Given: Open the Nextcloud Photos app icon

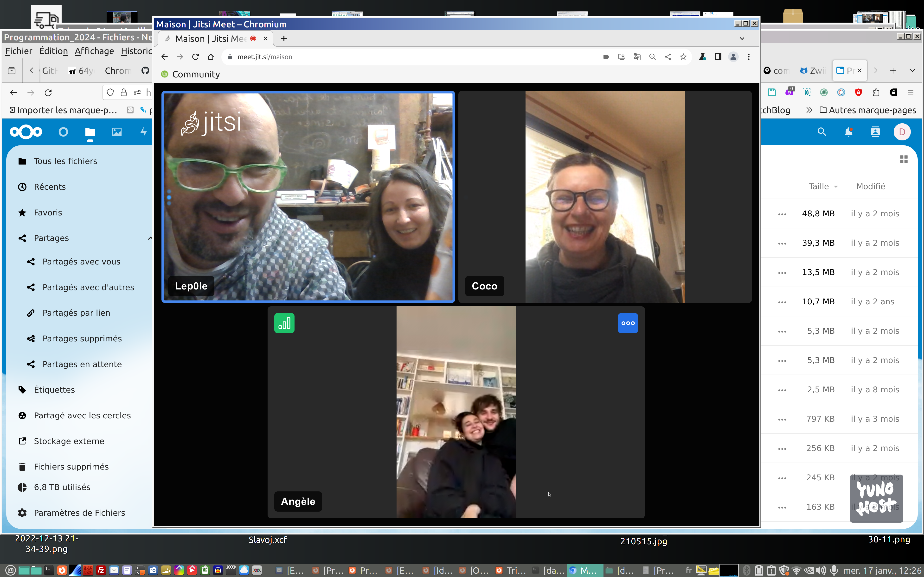Looking at the screenshot, I should 116,132.
